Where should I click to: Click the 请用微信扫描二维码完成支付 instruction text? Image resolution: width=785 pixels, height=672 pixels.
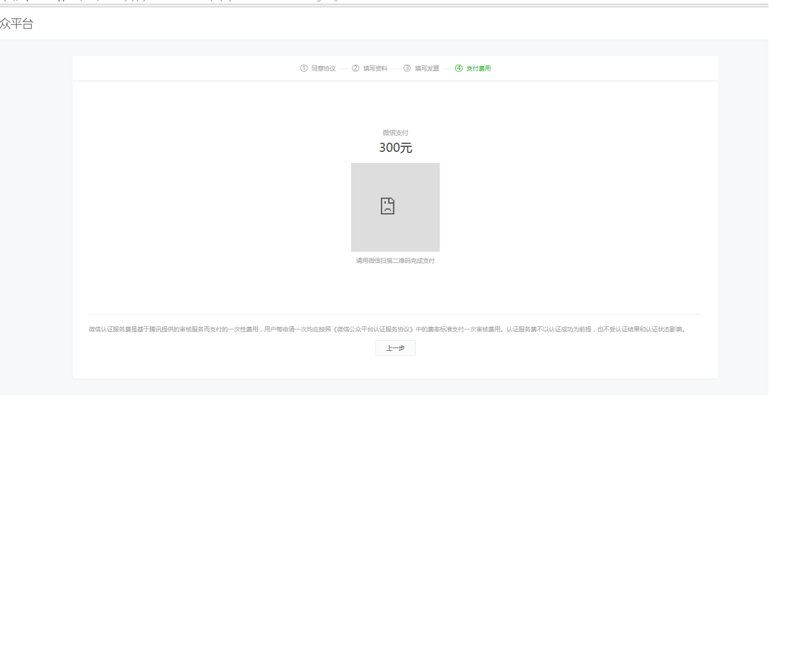point(395,261)
